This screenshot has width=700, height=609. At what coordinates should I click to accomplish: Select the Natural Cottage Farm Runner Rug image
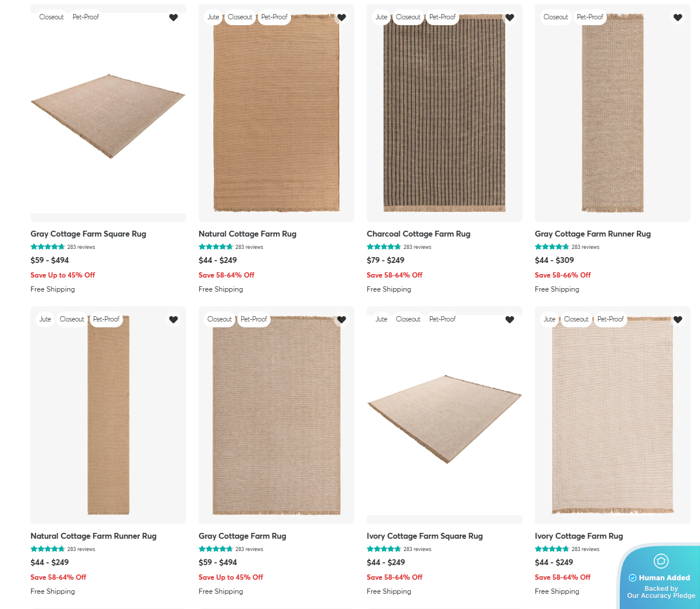click(x=108, y=417)
